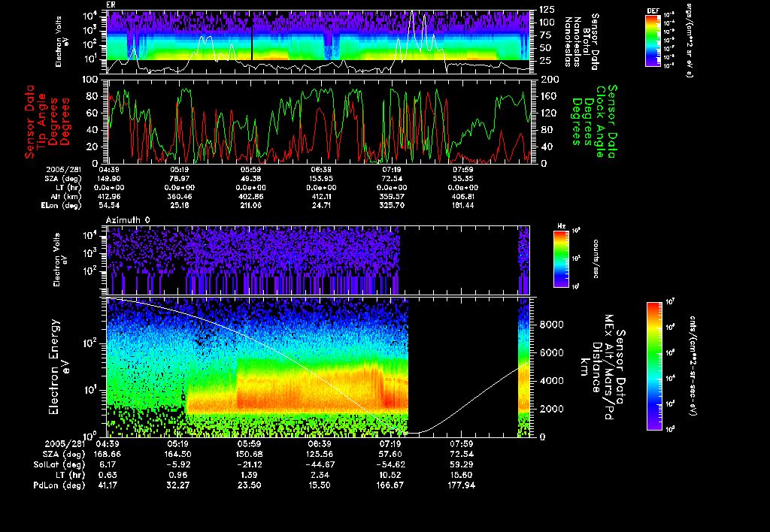Click PdLon value 41.17
Screen dimensions: 770x532
[108, 485]
